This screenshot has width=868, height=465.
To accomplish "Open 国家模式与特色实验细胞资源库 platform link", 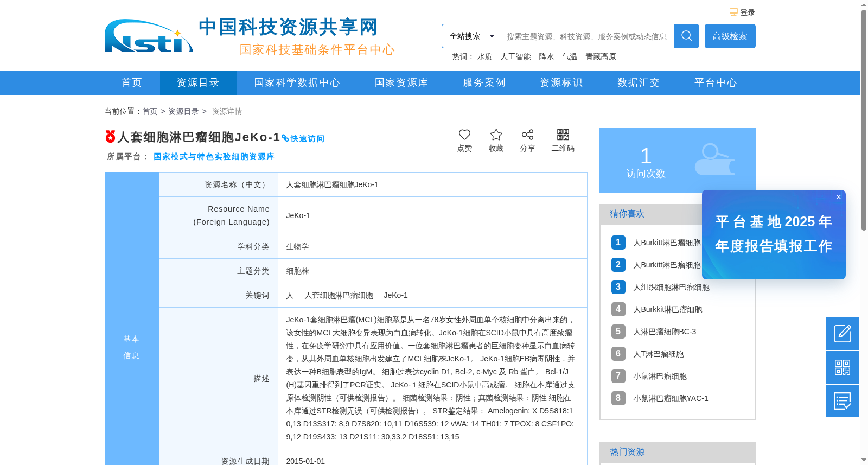I will [214, 156].
